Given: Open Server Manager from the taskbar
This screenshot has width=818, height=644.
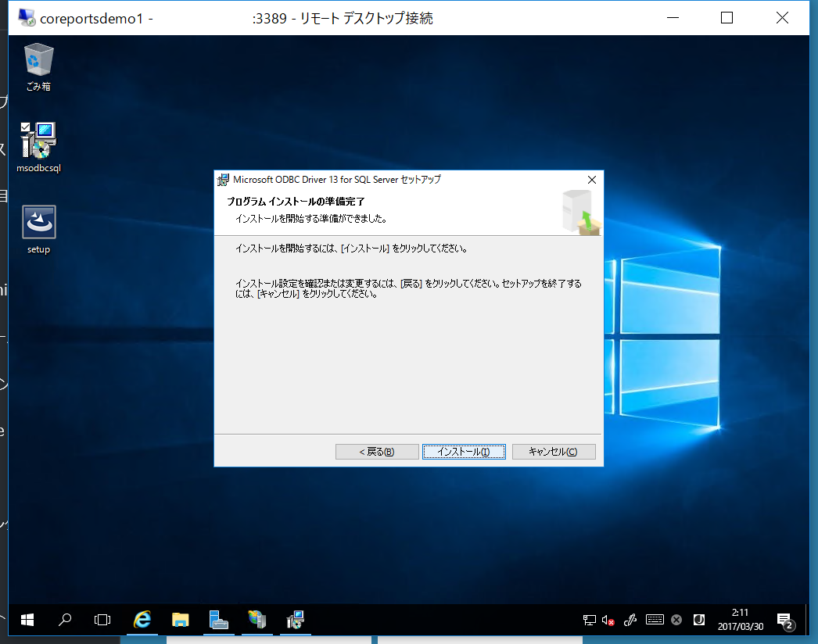Looking at the screenshot, I should tap(219, 620).
